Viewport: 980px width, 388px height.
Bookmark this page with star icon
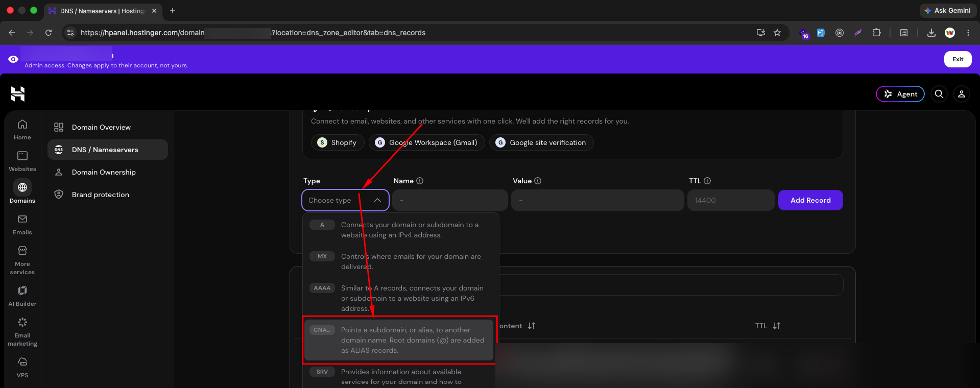coord(777,33)
